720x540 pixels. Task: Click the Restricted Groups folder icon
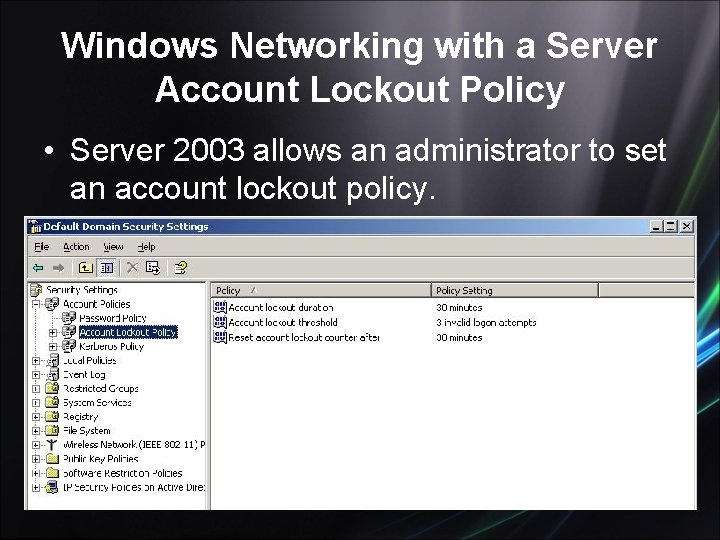pos(52,388)
